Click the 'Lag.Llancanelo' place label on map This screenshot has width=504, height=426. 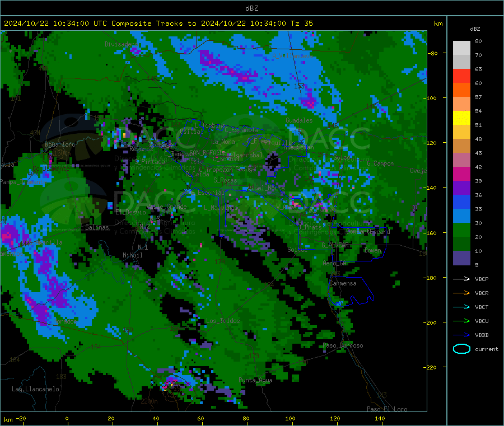point(36,390)
